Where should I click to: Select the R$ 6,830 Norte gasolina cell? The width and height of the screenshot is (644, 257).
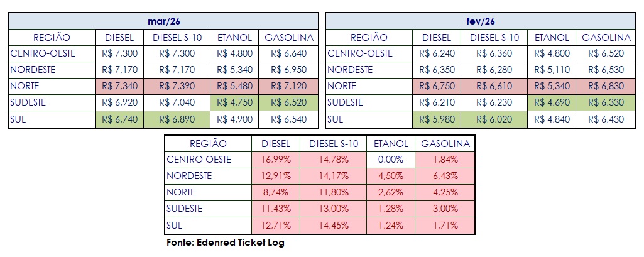click(x=606, y=86)
